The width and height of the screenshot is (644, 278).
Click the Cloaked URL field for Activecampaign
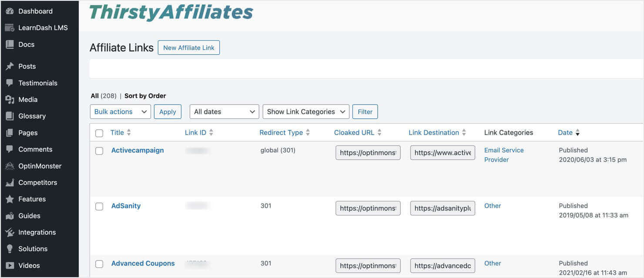tap(368, 152)
